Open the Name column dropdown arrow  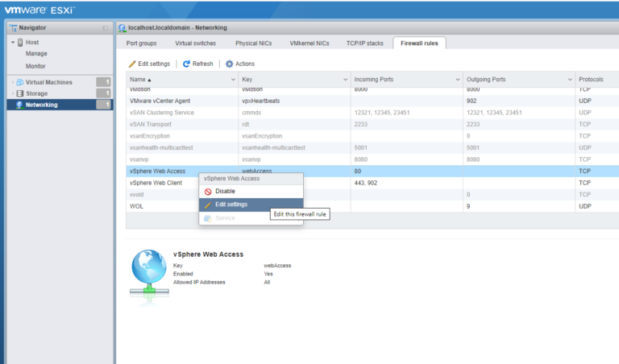[233, 80]
